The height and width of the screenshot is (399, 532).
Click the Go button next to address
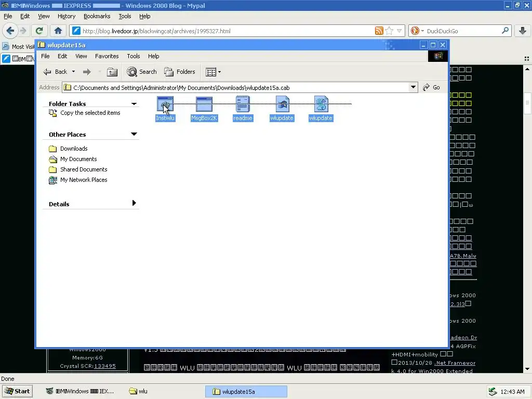pyautogui.click(x=432, y=87)
